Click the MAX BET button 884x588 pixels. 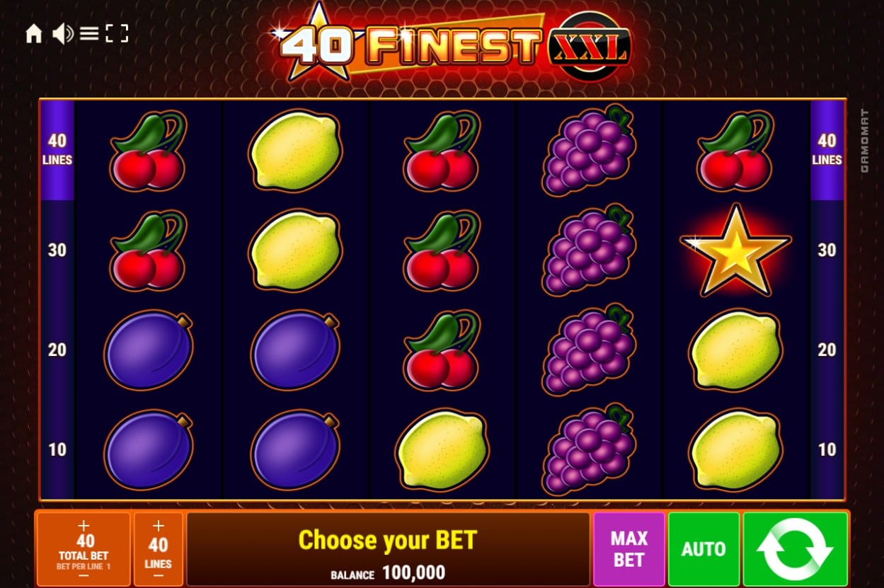coord(629,549)
